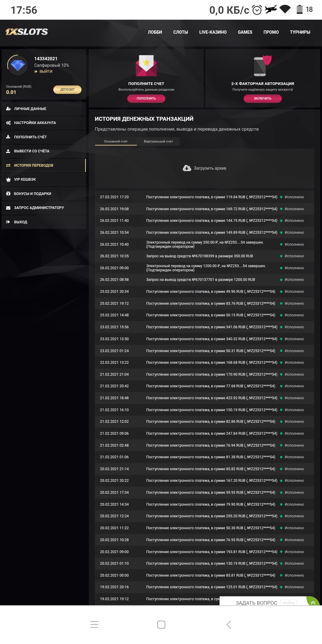Click the Выйти link under account number

coord(46,72)
